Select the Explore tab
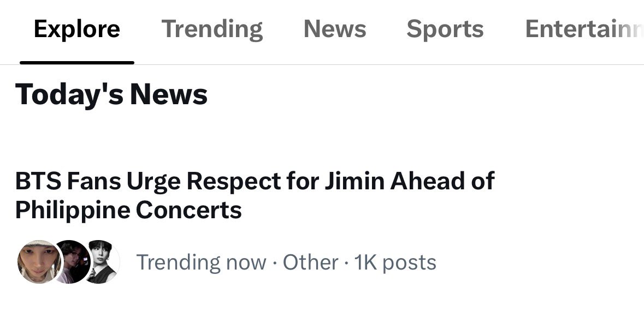This screenshot has width=644, height=317. point(77,29)
